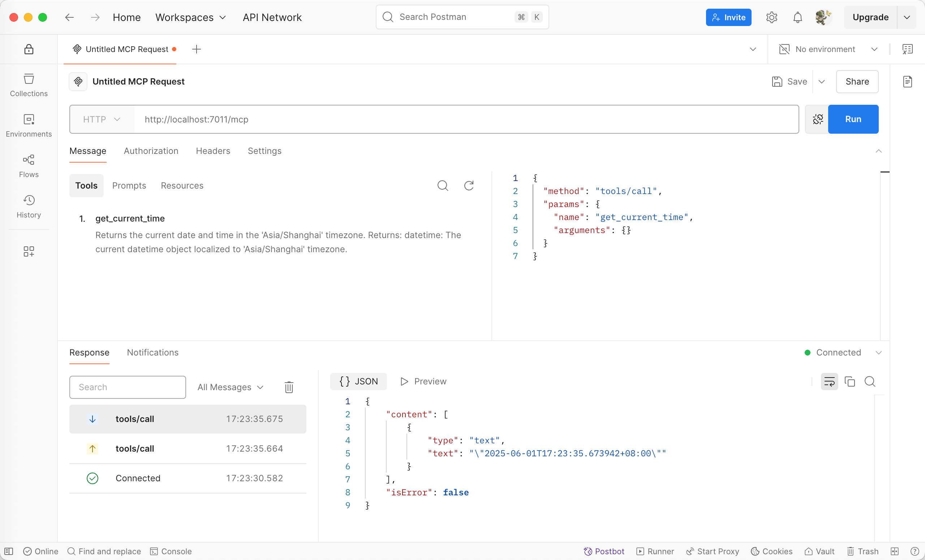The height and width of the screenshot is (560, 925).
Task: Open the All Messages filter dropdown
Action: click(x=231, y=387)
